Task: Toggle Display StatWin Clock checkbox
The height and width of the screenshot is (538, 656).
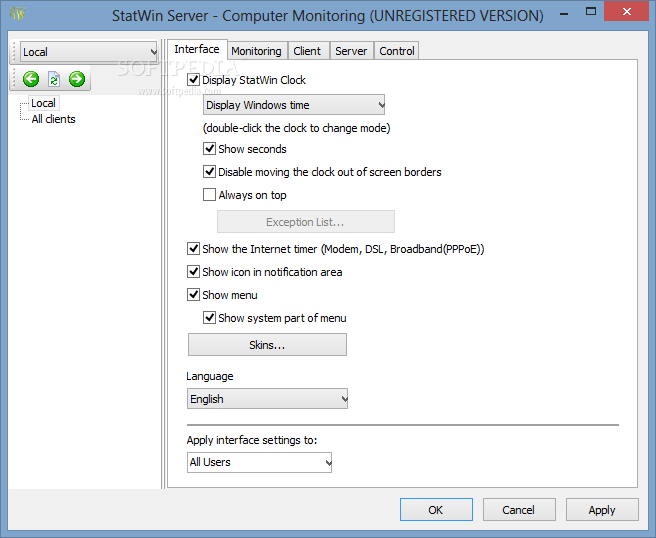Action: pyautogui.click(x=193, y=79)
